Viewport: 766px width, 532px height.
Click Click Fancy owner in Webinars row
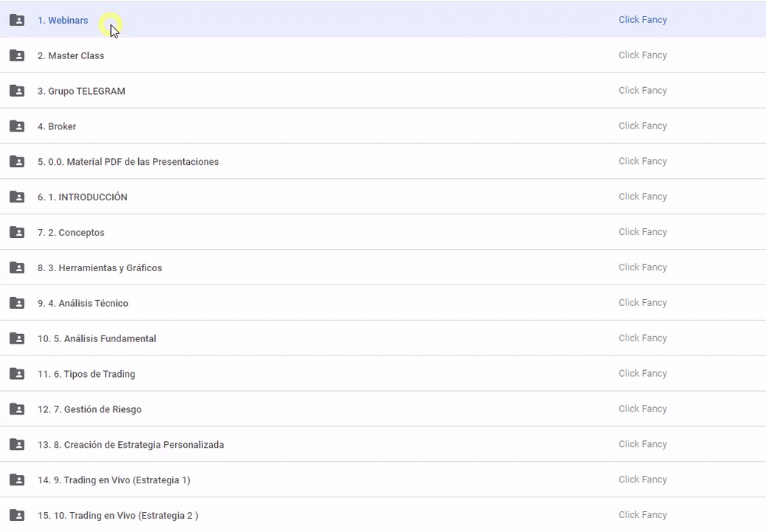643,20
